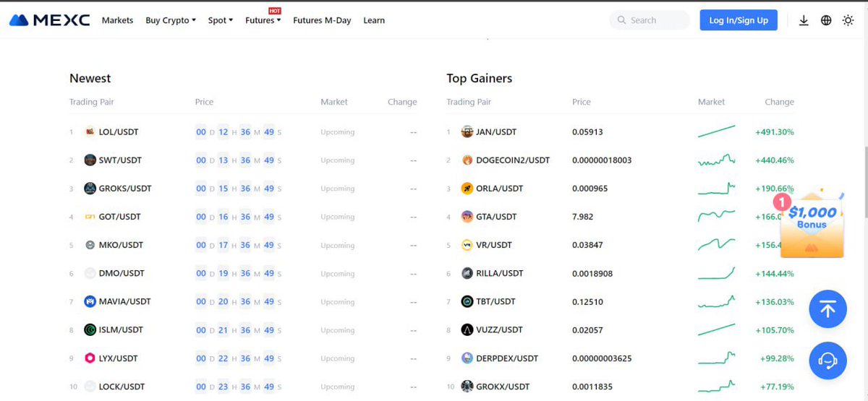Image resolution: width=868 pixels, height=401 pixels.
Task: Open the Markets menu item
Action: [117, 20]
